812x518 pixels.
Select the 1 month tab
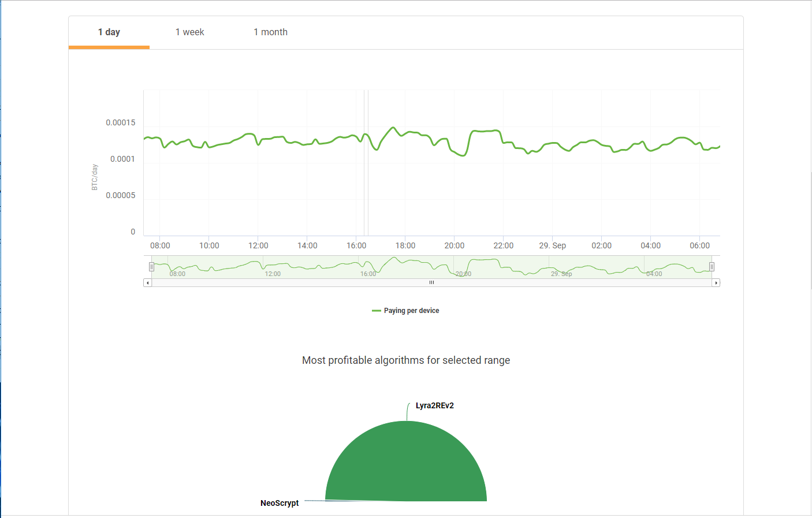click(x=270, y=32)
